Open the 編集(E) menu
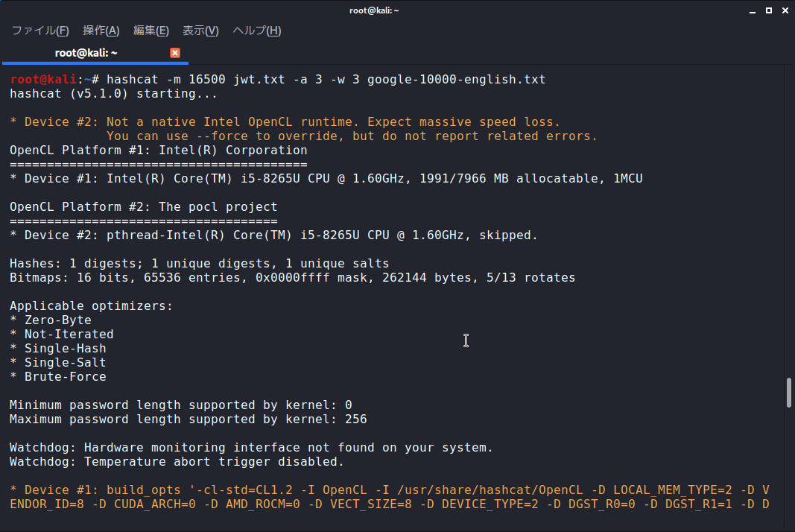 151,31
